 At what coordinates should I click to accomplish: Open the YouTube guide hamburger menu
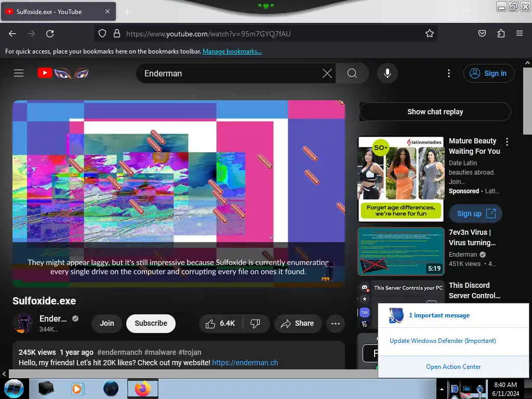pos(19,73)
